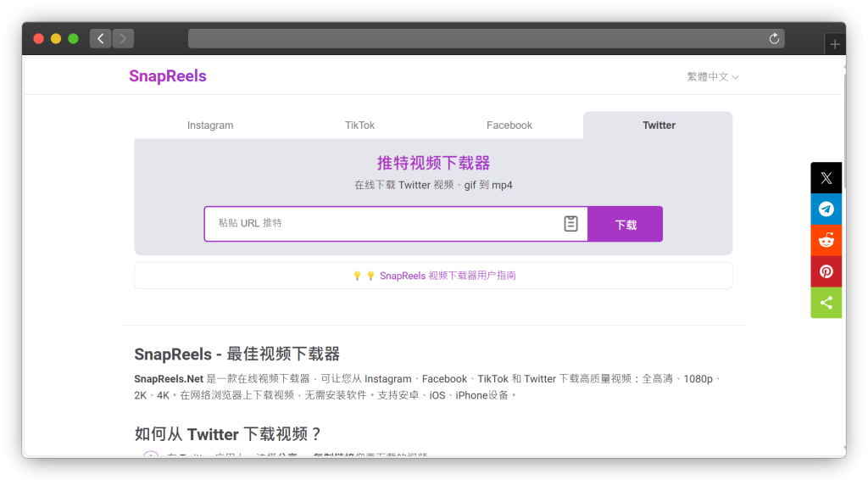Open the Facebook tab
This screenshot has width=868, height=480.
click(x=509, y=126)
